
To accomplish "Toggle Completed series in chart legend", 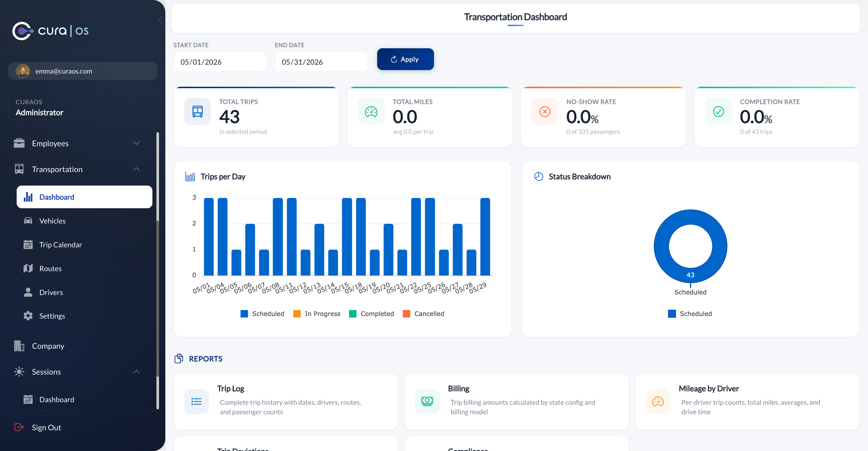I will point(371,314).
